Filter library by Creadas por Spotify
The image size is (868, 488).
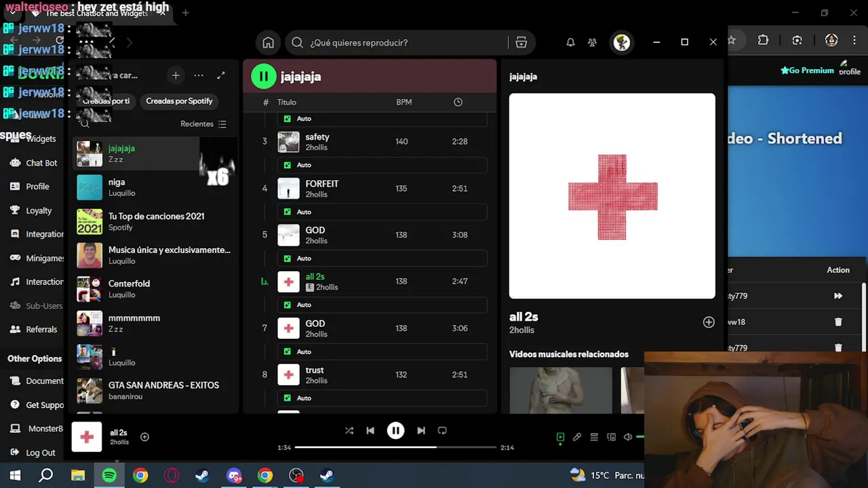(179, 101)
